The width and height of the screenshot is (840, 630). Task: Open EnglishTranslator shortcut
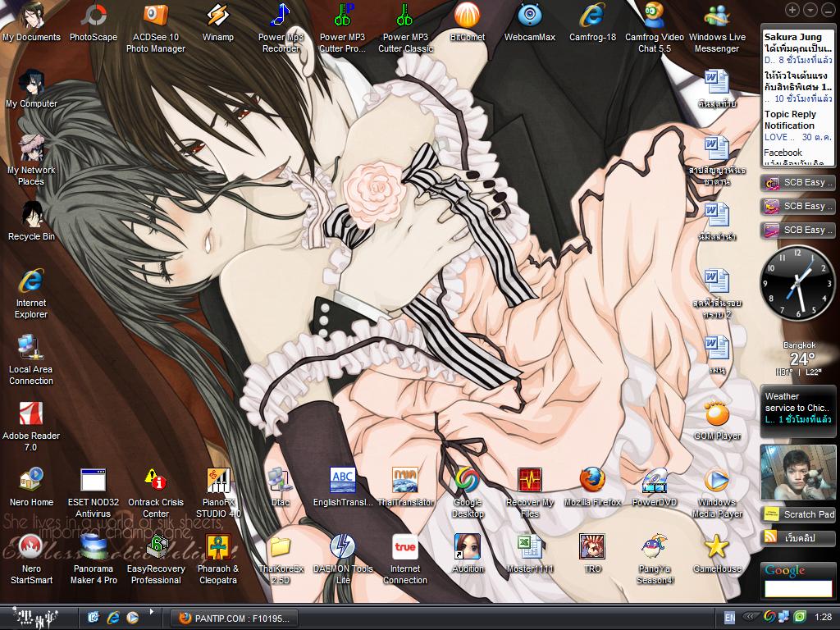[x=342, y=487]
